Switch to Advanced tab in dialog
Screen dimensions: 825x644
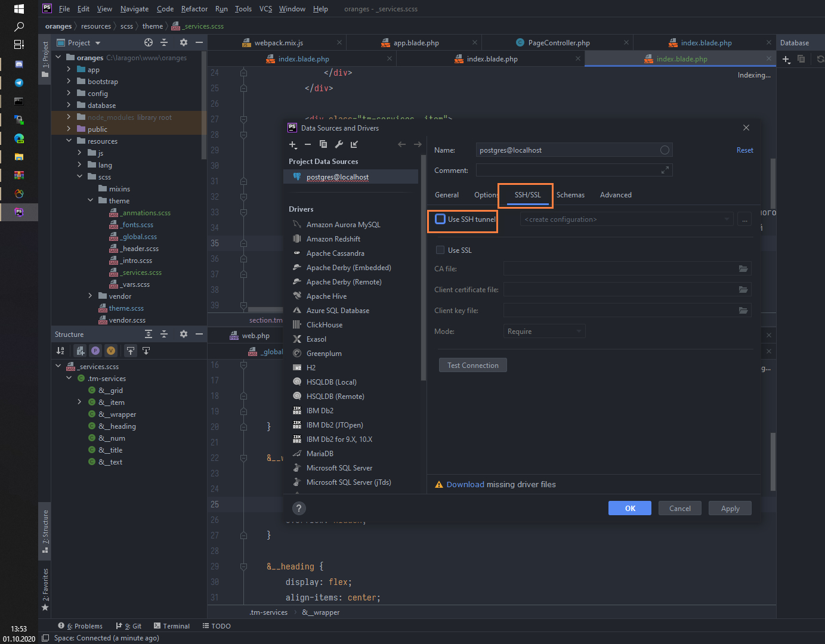(x=616, y=195)
